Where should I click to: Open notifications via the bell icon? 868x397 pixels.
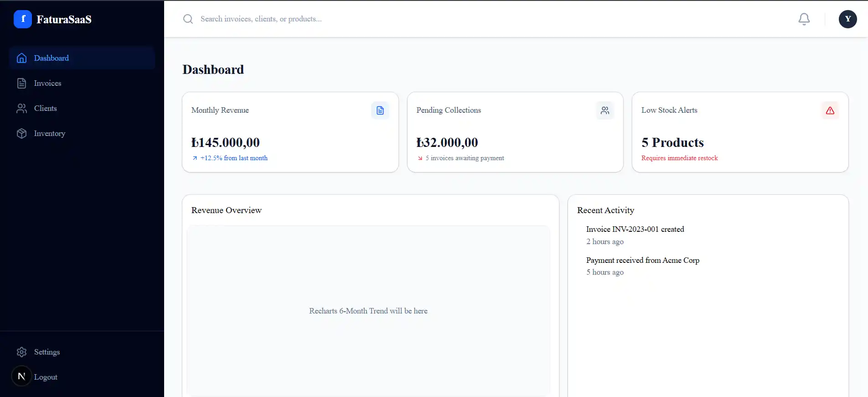[x=804, y=19]
